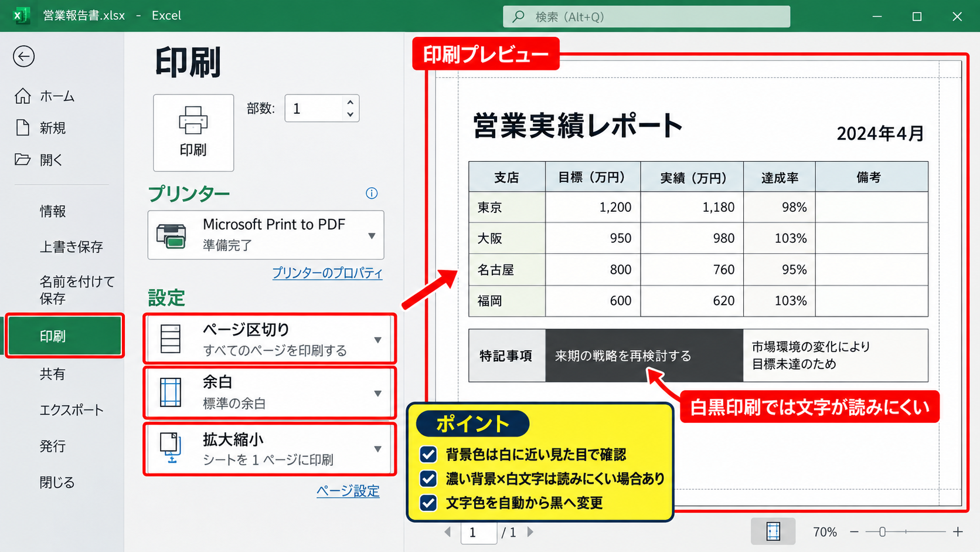Click the Home house icon

23,96
